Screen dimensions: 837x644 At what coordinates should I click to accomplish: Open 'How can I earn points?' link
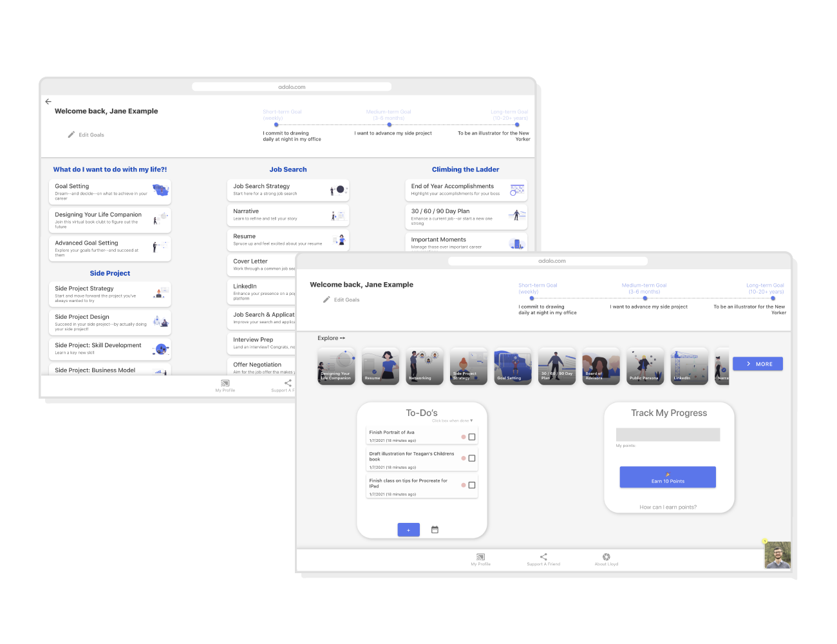tap(668, 507)
